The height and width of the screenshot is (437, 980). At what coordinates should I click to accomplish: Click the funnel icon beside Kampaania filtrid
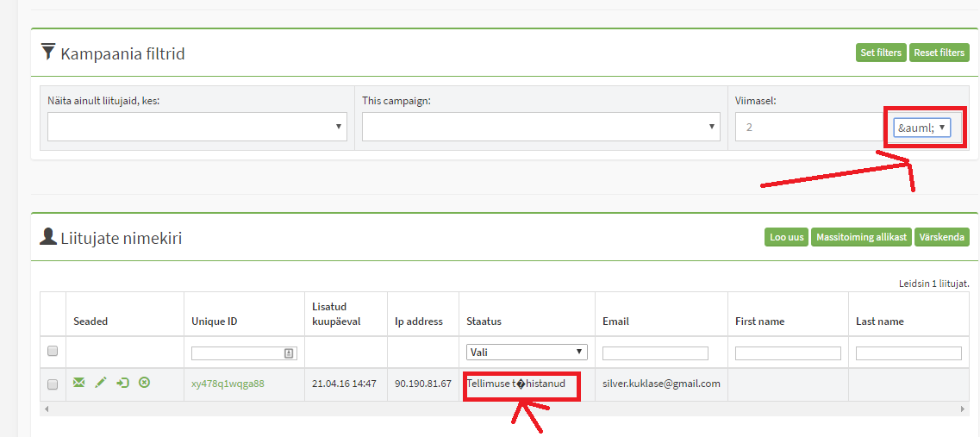[x=48, y=53]
